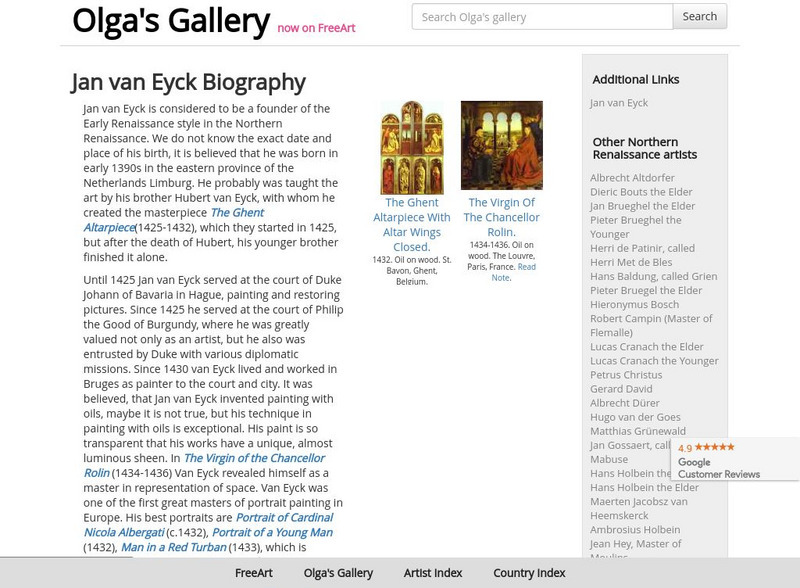Open Country Index from the footer
The width and height of the screenshot is (800, 588).
pyautogui.click(x=532, y=574)
